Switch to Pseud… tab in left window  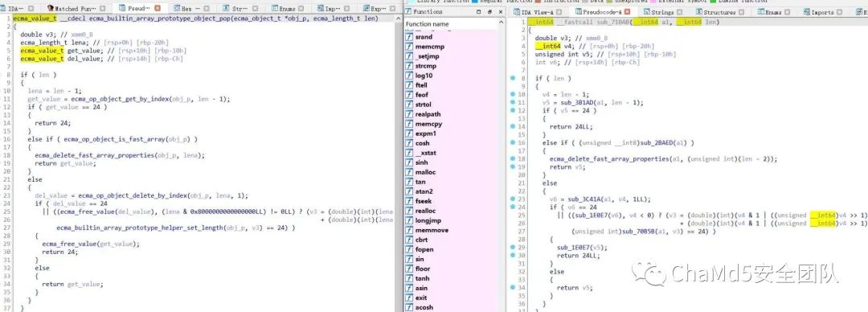coord(140,8)
